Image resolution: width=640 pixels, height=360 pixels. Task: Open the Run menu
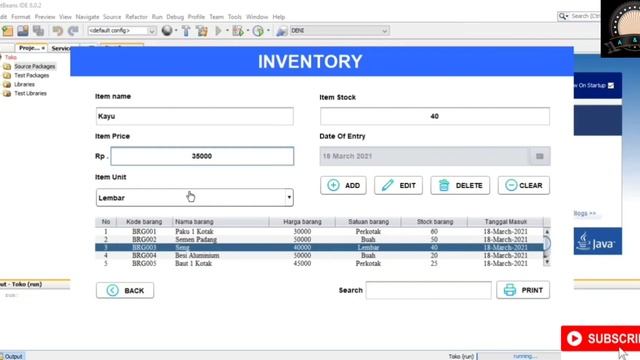click(x=157, y=17)
